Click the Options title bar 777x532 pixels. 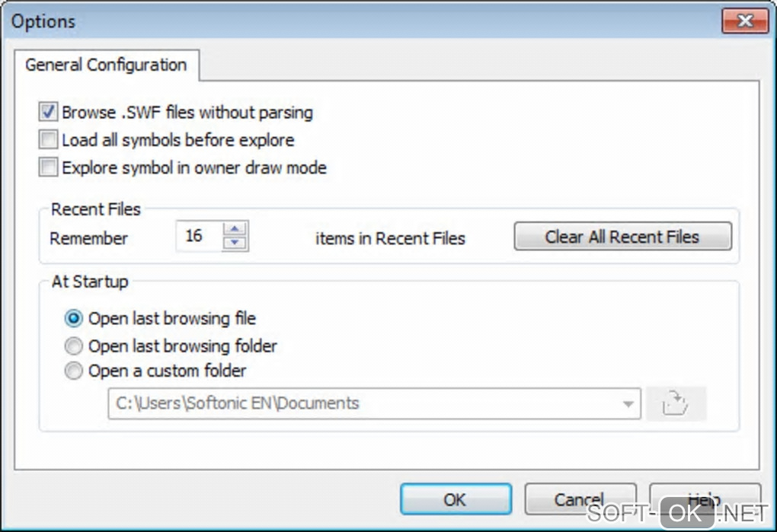click(x=305, y=21)
